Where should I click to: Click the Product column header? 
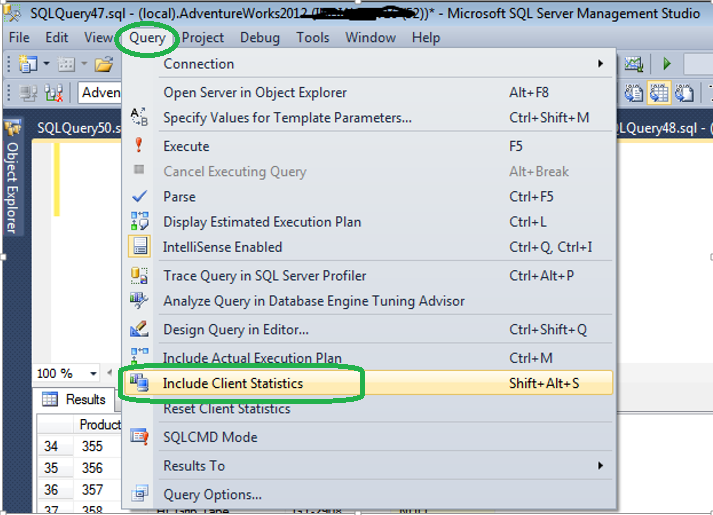(99, 424)
